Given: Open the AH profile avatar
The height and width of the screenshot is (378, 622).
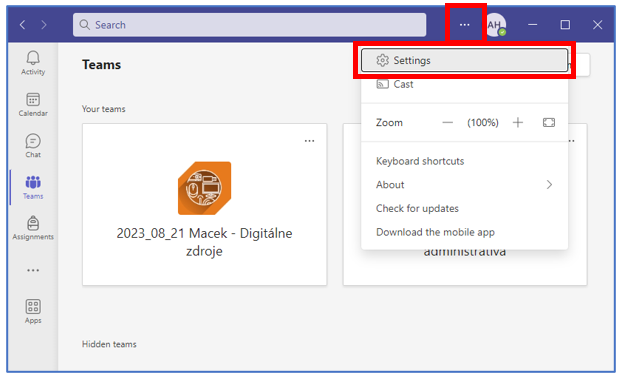Looking at the screenshot, I should tap(496, 25).
